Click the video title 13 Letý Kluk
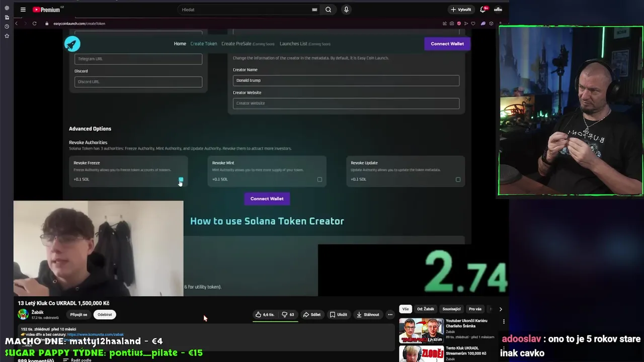Screen dimensions: 644x362 (x=63, y=303)
